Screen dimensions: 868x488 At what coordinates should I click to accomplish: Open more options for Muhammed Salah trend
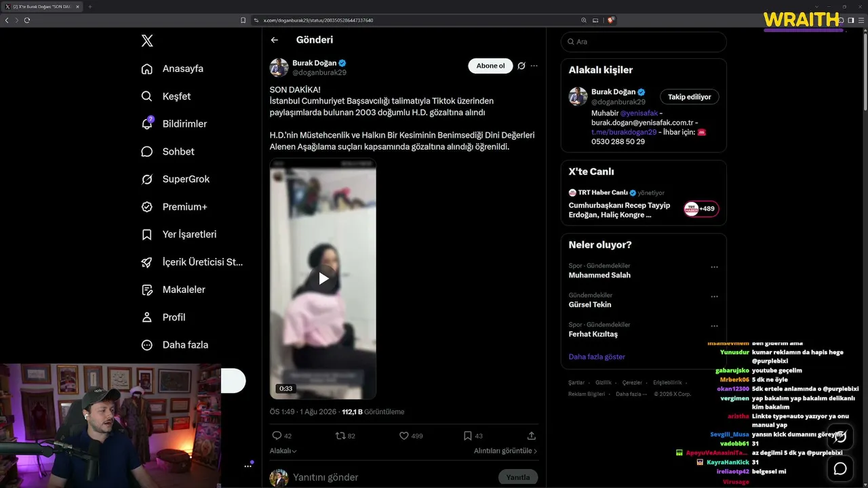pyautogui.click(x=714, y=267)
